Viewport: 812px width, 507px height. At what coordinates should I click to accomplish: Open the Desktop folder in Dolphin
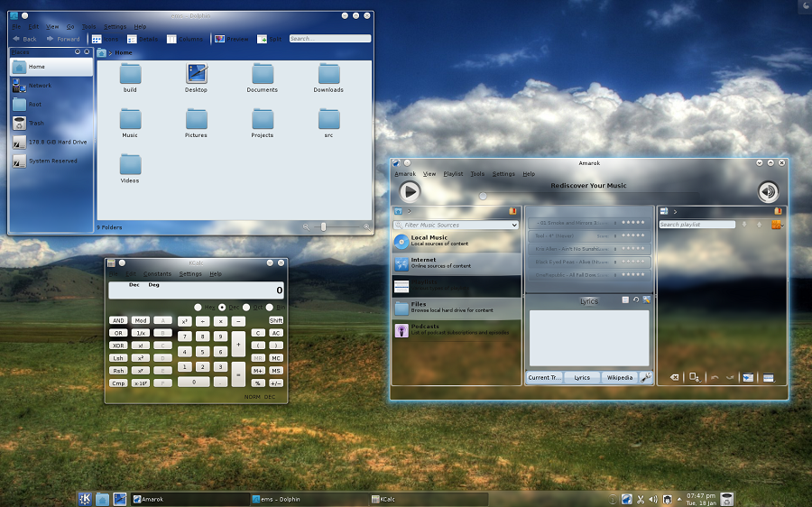[197, 74]
